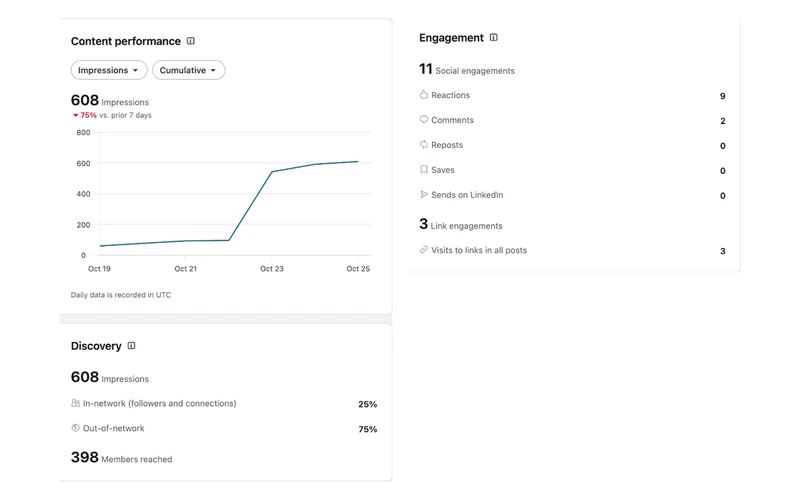Image resolution: width=800 pixels, height=500 pixels.
Task: Click the In-network 25% value
Action: click(x=367, y=404)
